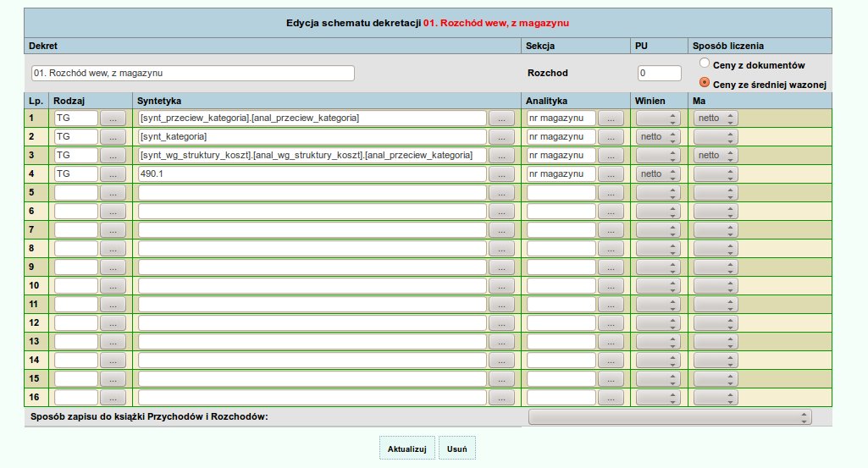This screenshot has width=868, height=468.
Task: Click the Syntetyka browse button in row 16
Action: click(x=501, y=398)
